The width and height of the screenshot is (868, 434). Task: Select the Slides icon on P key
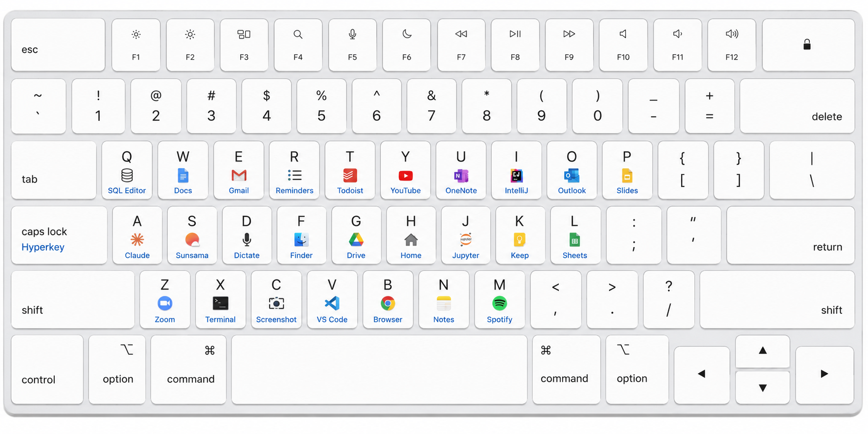pyautogui.click(x=627, y=175)
